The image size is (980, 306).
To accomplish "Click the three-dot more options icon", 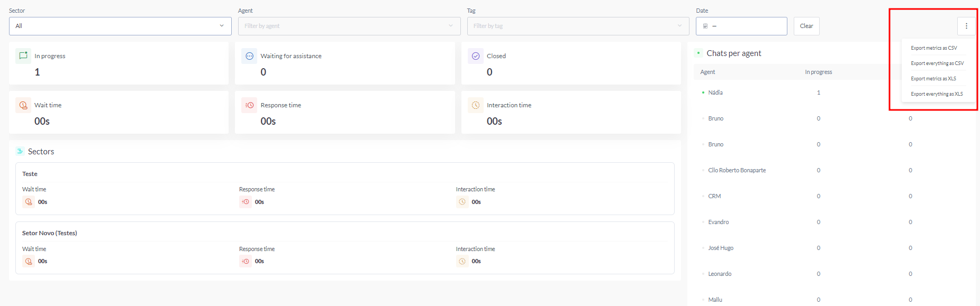I will click(x=966, y=26).
